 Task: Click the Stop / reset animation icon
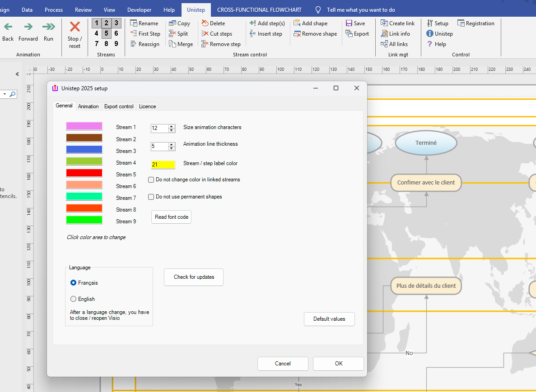click(x=75, y=27)
